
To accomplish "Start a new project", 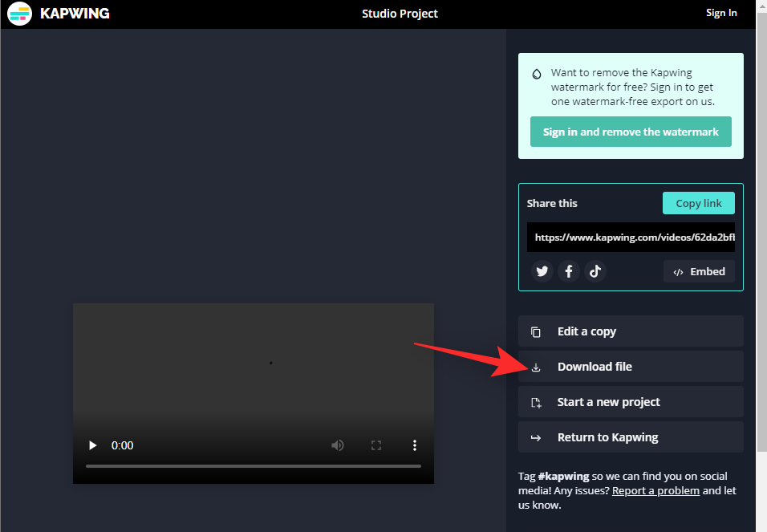I will tap(631, 402).
